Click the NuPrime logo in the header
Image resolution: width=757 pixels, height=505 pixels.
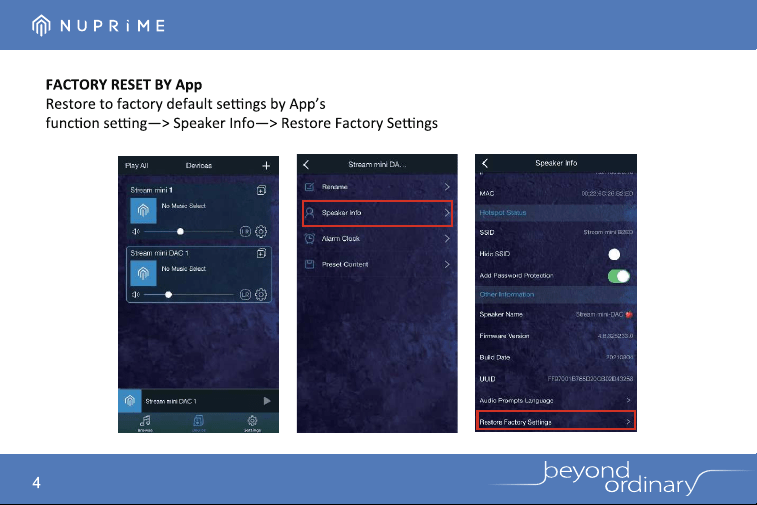(x=99, y=25)
